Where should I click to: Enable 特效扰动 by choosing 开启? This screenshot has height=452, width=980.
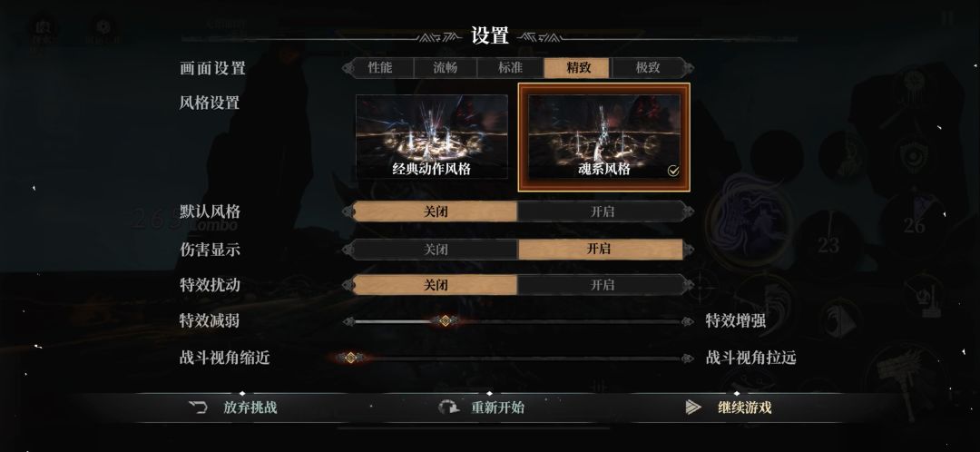click(x=602, y=285)
